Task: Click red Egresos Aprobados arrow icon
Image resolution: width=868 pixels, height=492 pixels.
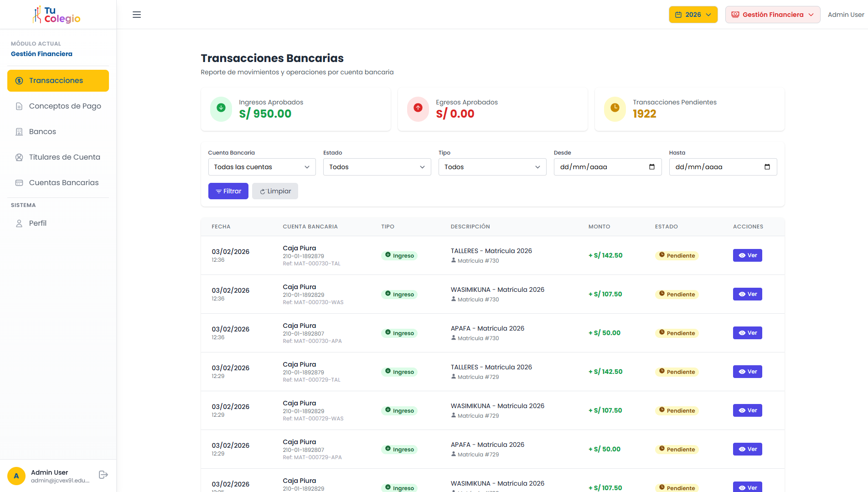Action: [418, 108]
